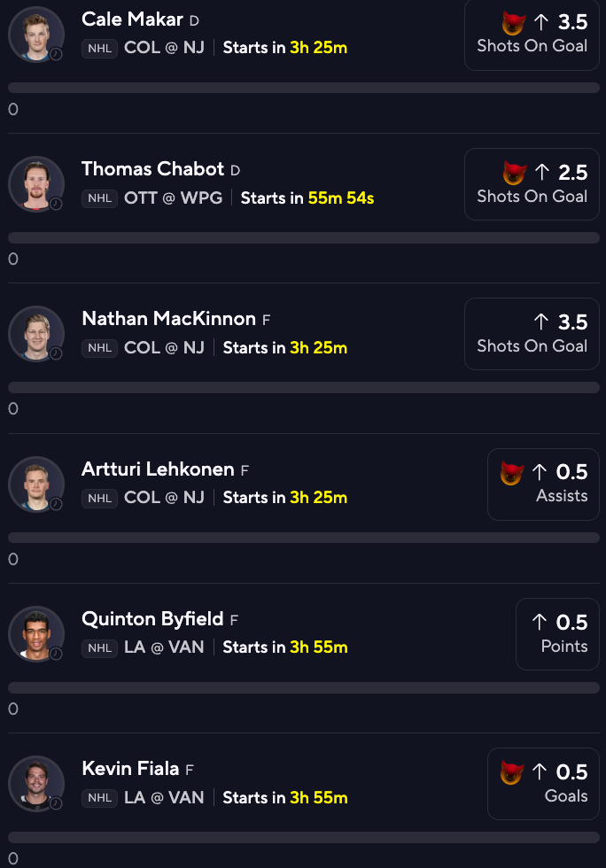The width and height of the screenshot is (606, 868).
Task: Select Thomas Chabot's 2.5 Shots On Goal box
Action: [x=532, y=183]
